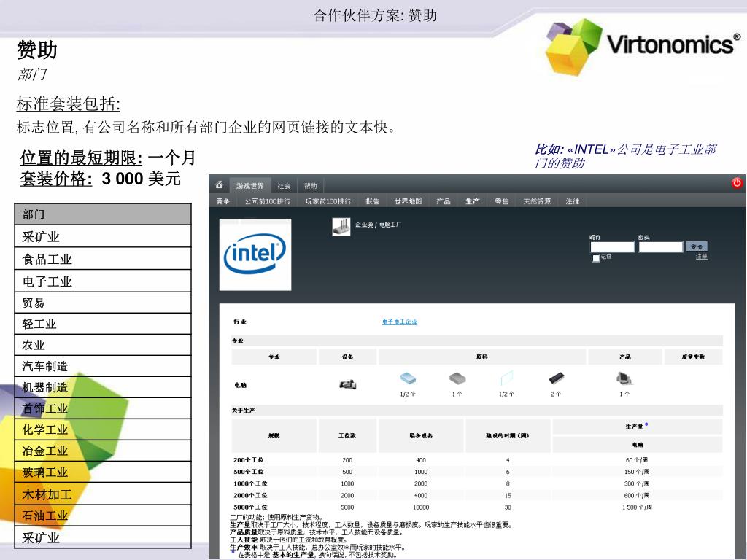The width and height of the screenshot is (747, 560).
Task: Select the 轻工业 row in the department table
Action: [103, 324]
